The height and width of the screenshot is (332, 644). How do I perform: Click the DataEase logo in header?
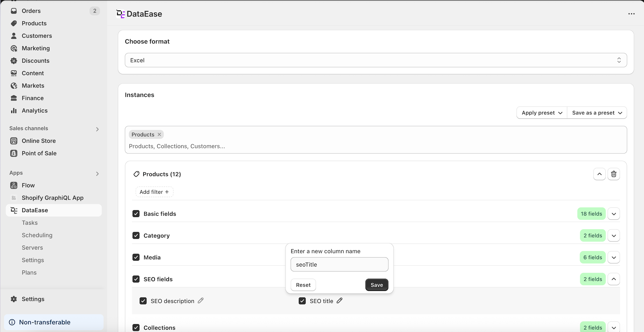pyautogui.click(x=120, y=14)
